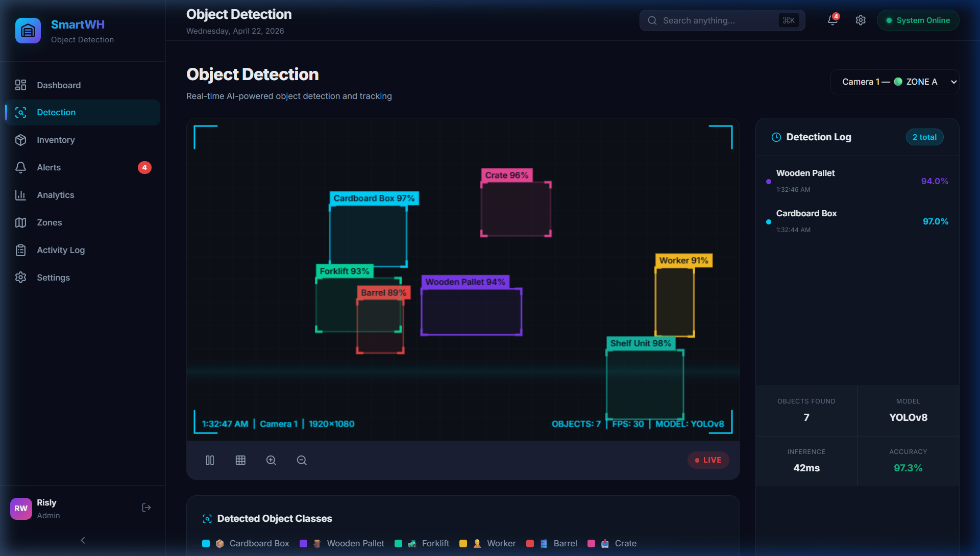Toggle the grid overlay icon

240,460
